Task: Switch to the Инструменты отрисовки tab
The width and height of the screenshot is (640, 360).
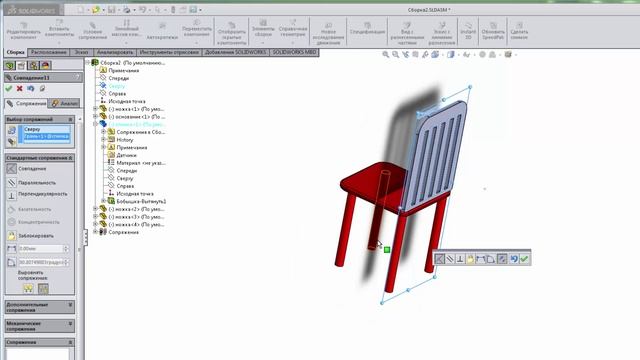Action: pyautogui.click(x=169, y=52)
